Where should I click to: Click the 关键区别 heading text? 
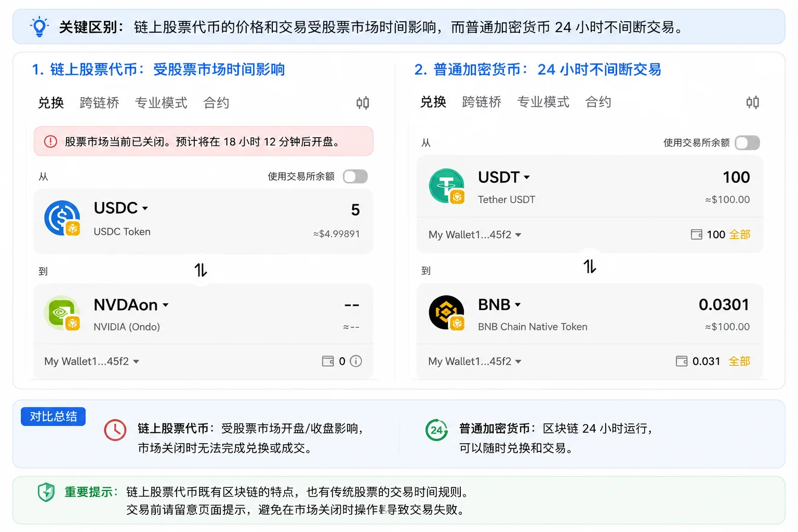click(x=91, y=27)
